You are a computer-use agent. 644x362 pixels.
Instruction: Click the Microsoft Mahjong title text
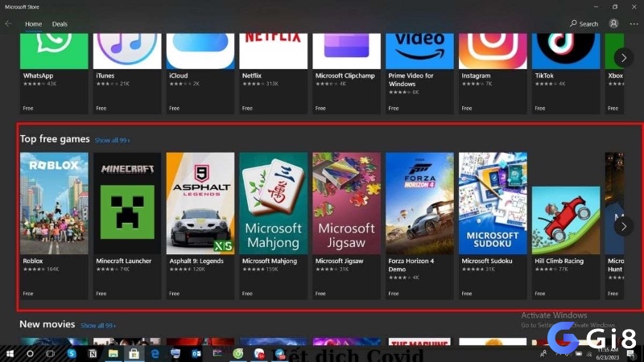(270, 261)
